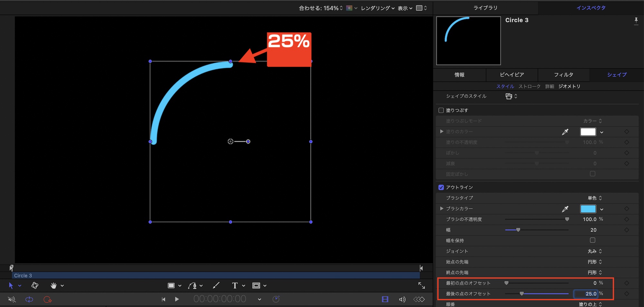Viewport: 644px width, 307px height.
Task: Expand the ブラシカラー disclosure triangle
Action: (442, 209)
